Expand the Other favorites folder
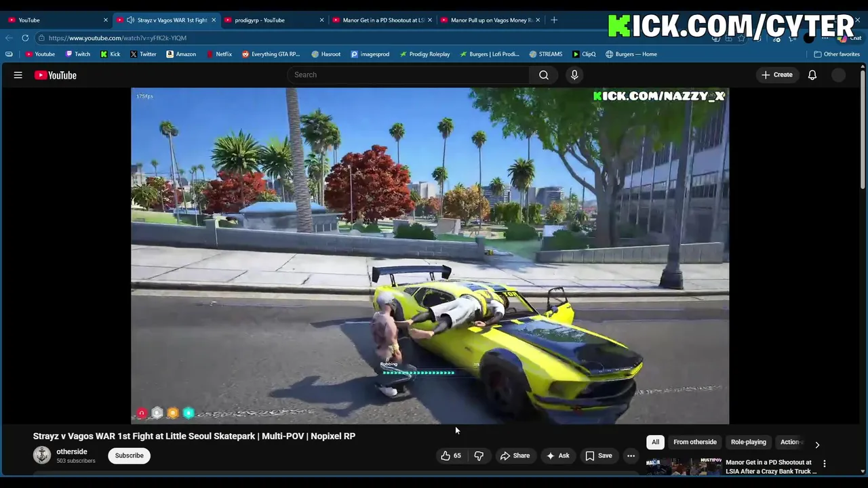Screen dimensions: 868x488 (837, 54)
